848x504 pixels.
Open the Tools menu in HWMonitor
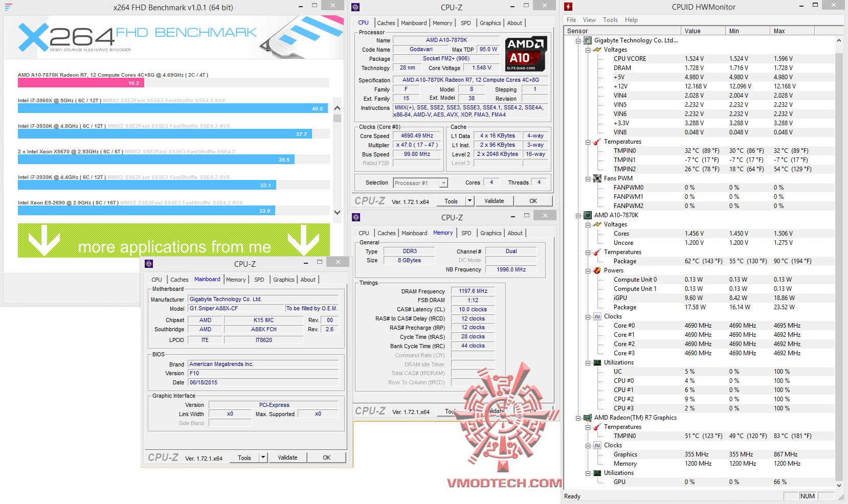[610, 20]
